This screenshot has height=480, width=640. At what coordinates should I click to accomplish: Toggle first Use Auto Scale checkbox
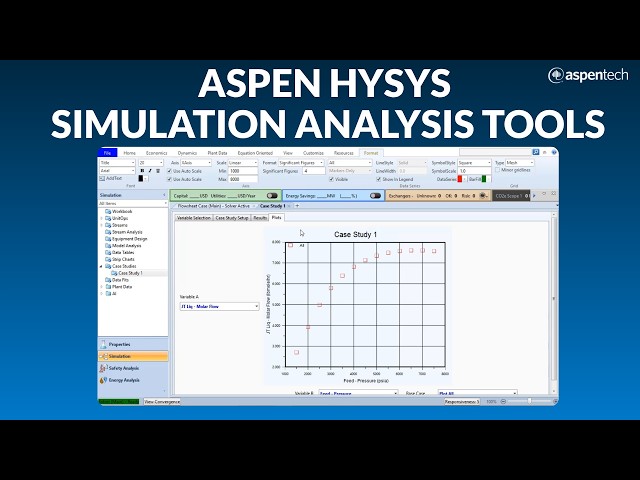pyautogui.click(x=169, y=171)
